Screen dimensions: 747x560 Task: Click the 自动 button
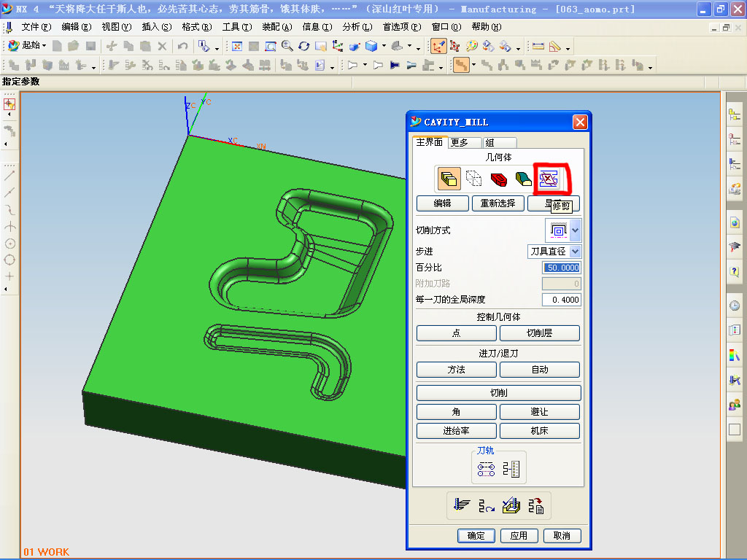tap(539, 370)
